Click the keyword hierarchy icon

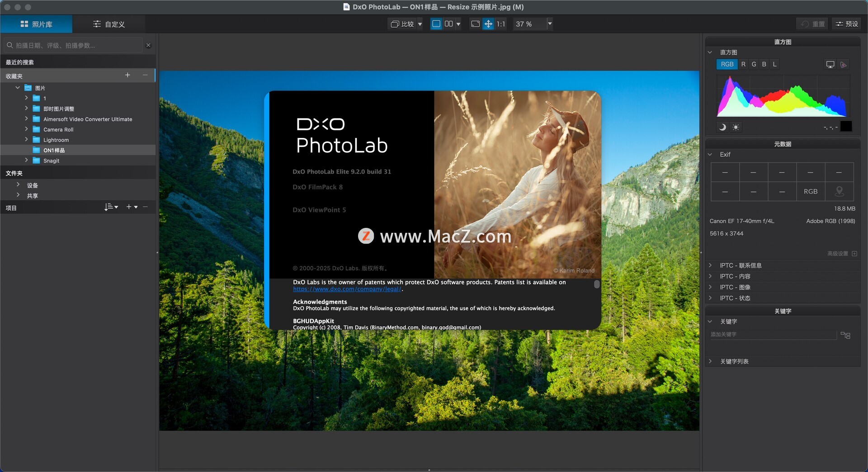(845, 335)
